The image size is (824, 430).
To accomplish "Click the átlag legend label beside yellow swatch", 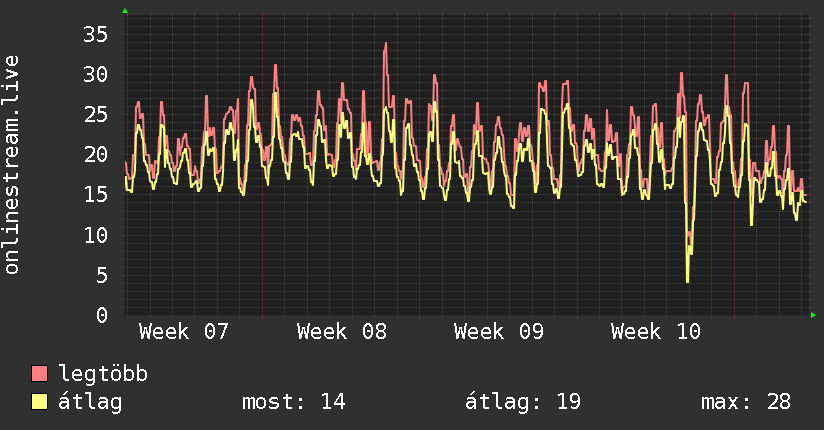I will point(90,403).
